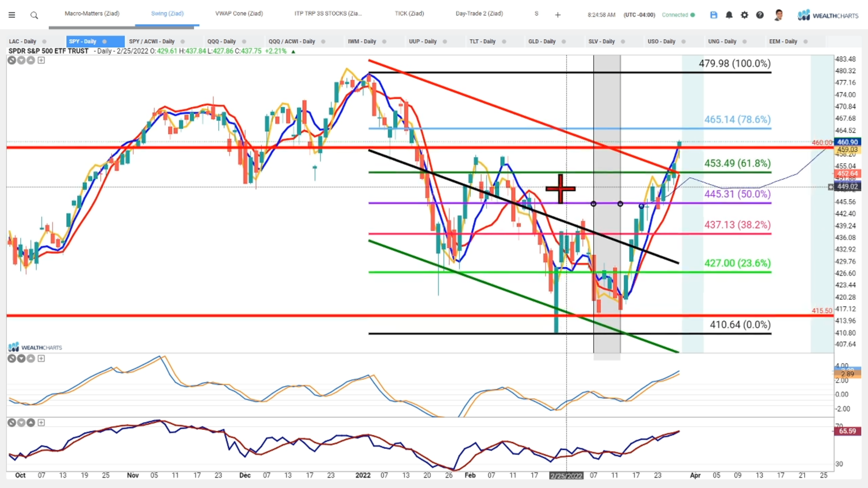Maximize the oscillator pane with plus box
The image size is (868, 488).
click(x=41, y=358)
